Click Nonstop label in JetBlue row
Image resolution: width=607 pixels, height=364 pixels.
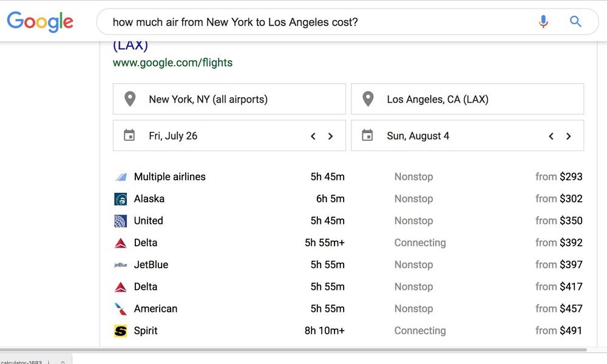413,265
